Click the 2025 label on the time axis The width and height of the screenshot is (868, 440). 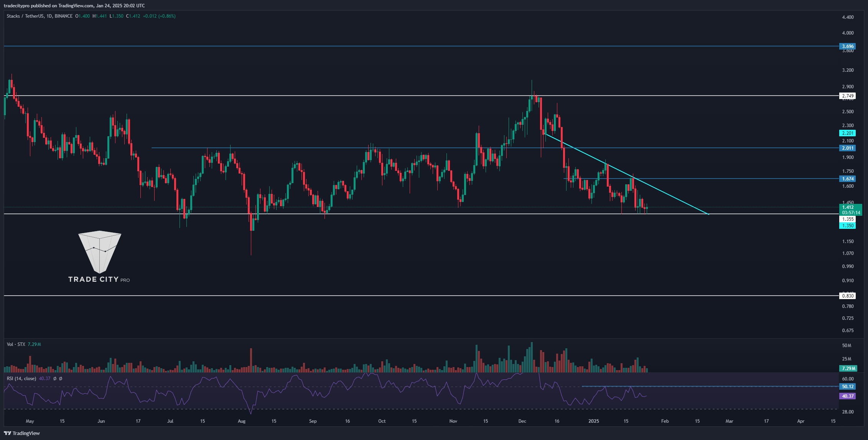click(x=593, y=421)
